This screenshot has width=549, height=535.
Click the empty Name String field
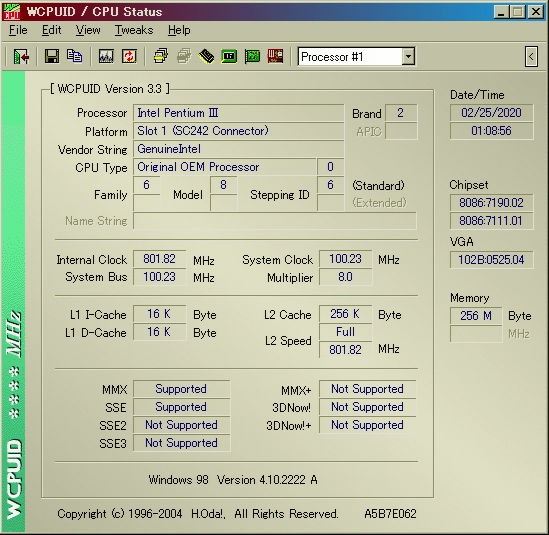pyautogui.click(x=275, y=221)
